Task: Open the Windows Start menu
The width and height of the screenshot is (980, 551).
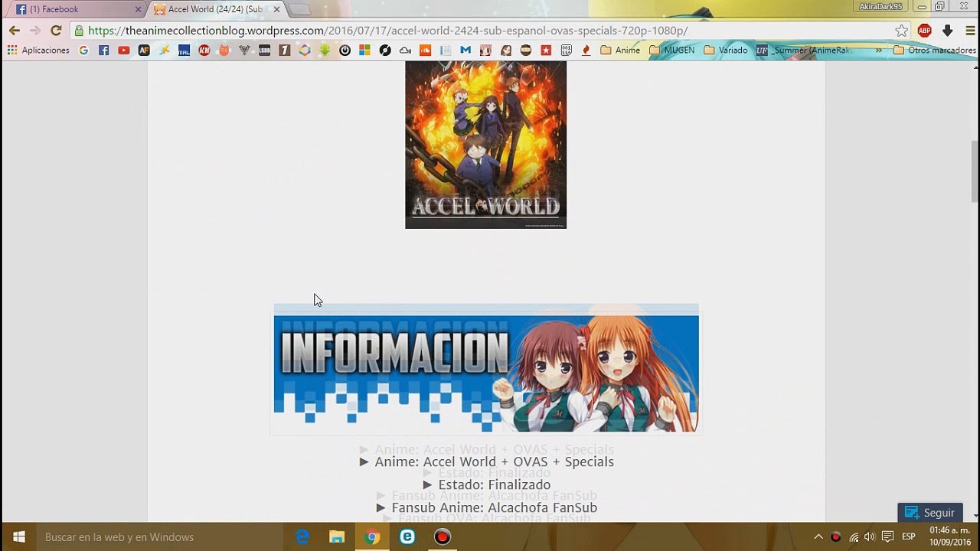Action: click(x=18, y=537)
